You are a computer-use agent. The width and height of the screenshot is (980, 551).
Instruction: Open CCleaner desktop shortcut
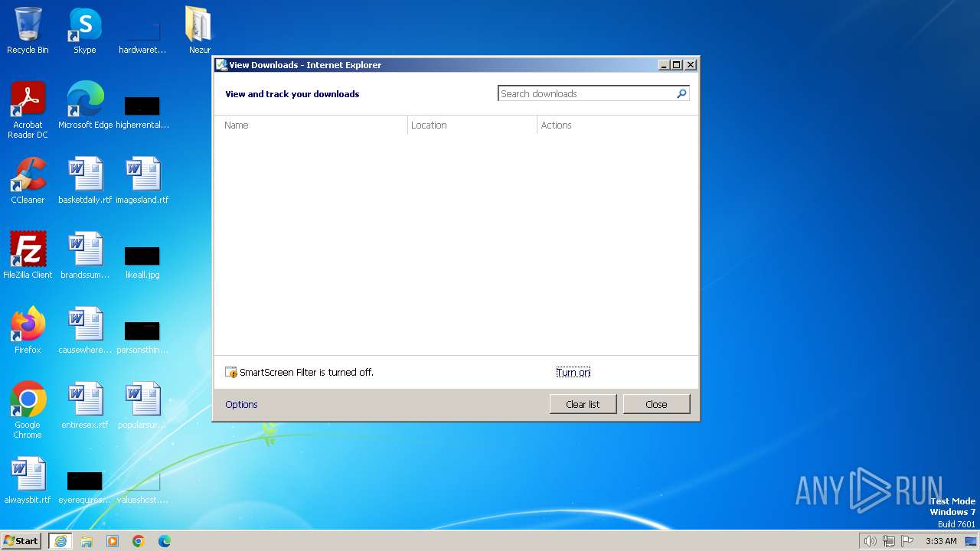point(28,181)
